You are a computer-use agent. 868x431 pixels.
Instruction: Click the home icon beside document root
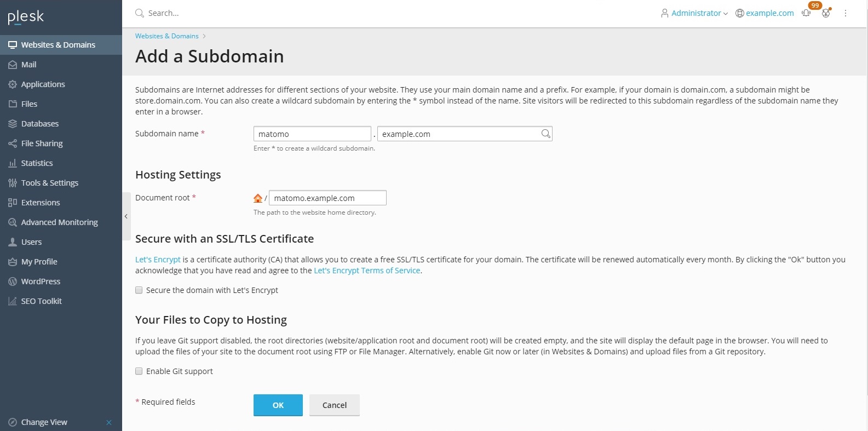point(258,198)
